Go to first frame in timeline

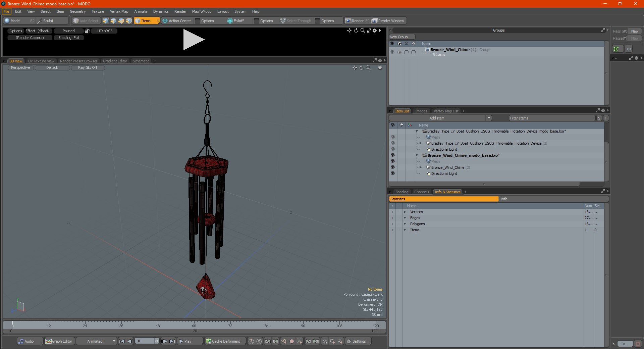122,341
